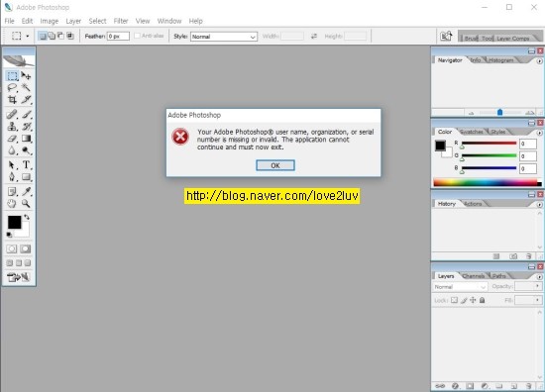Toggle lock image pixels brush icon

point(464,300)
